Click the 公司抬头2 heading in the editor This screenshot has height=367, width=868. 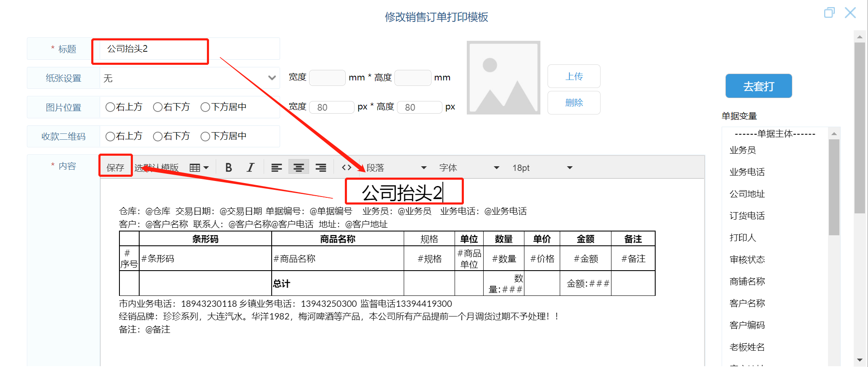coord(402,193)
